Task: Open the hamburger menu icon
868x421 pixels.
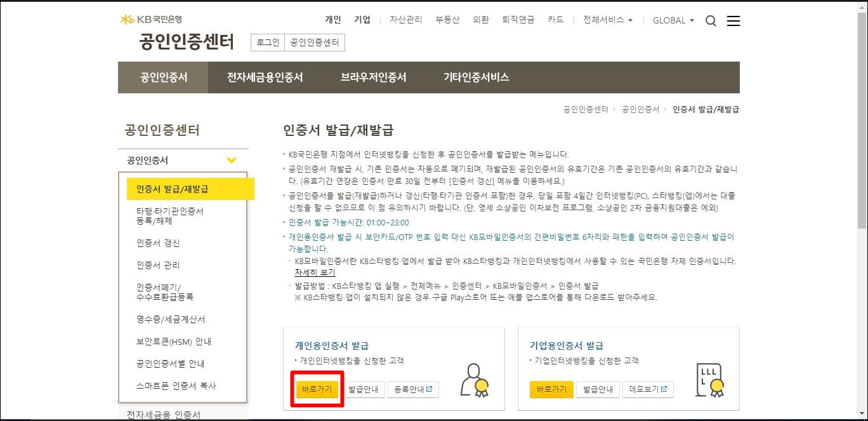Action: point(733,21)
